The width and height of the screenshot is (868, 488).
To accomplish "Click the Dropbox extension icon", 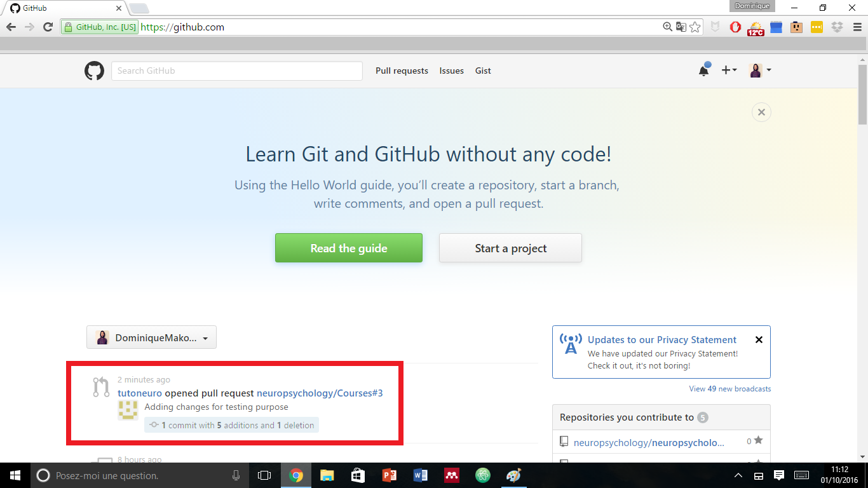I will [x=837, y=27].
